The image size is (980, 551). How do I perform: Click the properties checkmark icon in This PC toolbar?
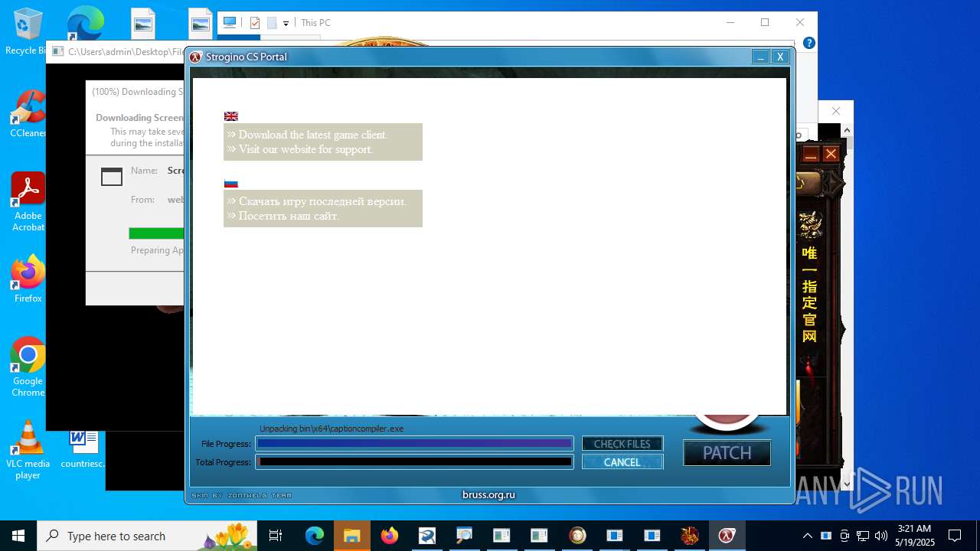point(255,23)
